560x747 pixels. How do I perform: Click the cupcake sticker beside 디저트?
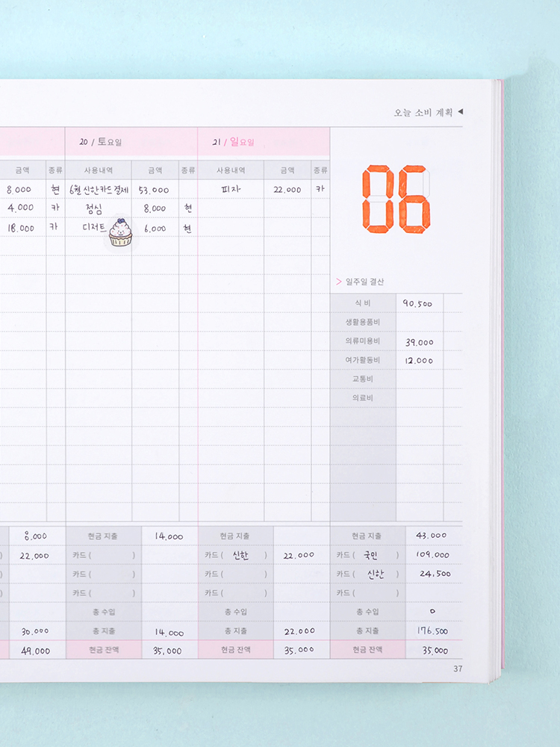pyautogui.click(x=120, y=232)
